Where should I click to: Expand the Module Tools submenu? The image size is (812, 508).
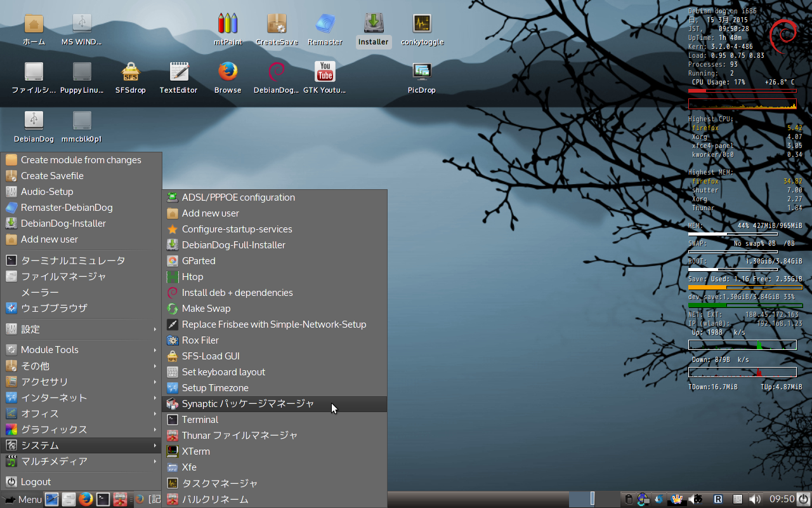(81, 350)
